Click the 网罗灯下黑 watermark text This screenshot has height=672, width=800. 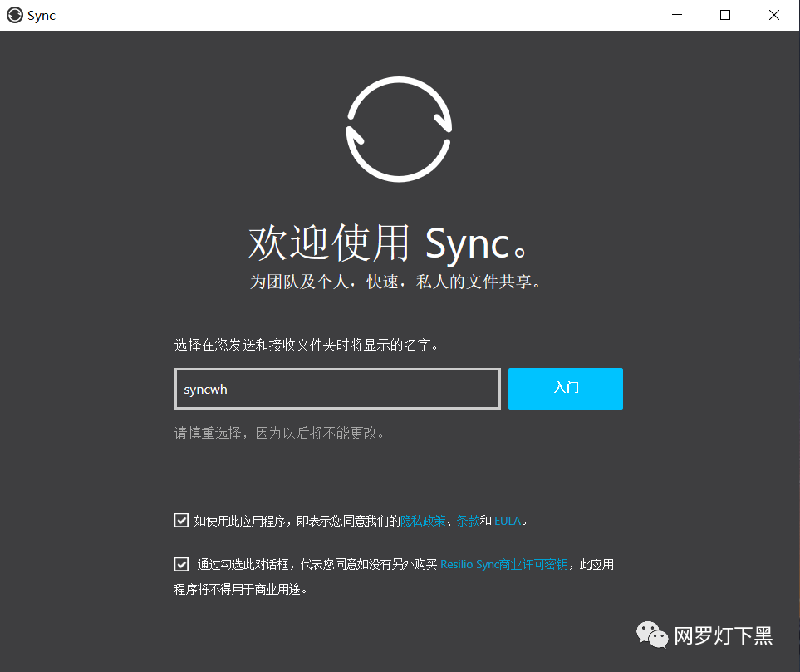[x=724, y=635]
